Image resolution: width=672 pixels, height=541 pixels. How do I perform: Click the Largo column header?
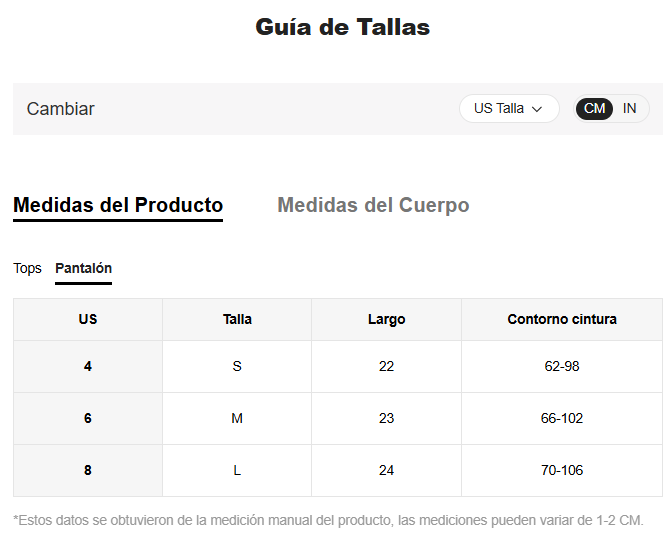386,320
